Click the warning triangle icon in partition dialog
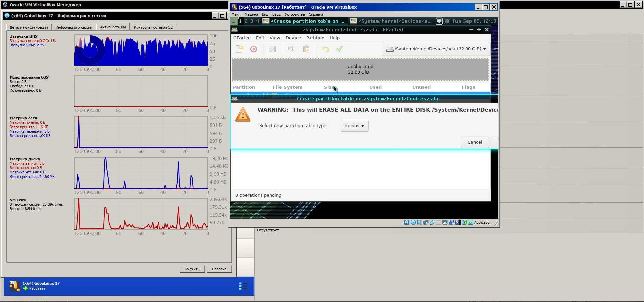Image resolution: width=644 pixels, height=302 pixels. click(243, 115)
